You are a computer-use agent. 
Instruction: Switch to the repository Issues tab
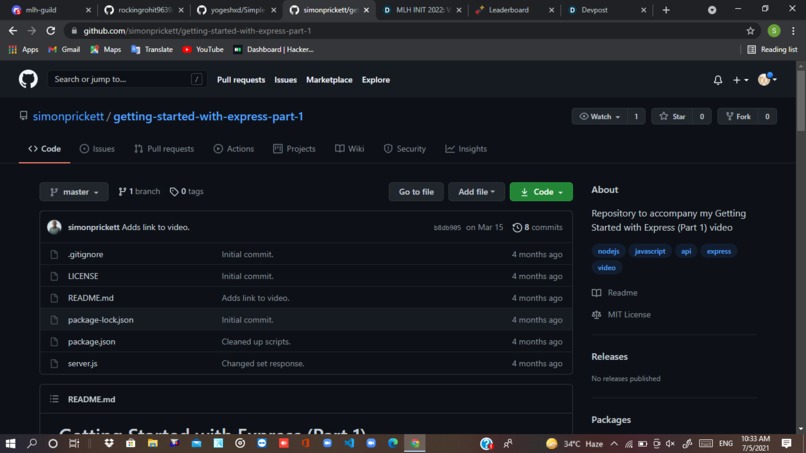coord(97,149)
